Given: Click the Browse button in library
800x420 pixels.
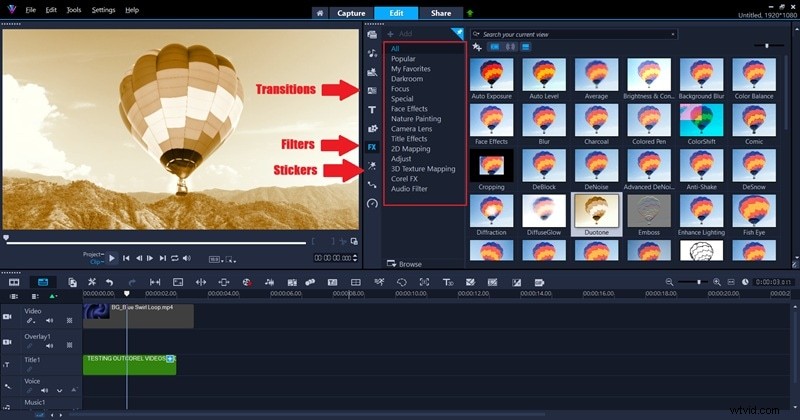Looking at the screenshot, I should pyautogui.click(x=405, y=264).
